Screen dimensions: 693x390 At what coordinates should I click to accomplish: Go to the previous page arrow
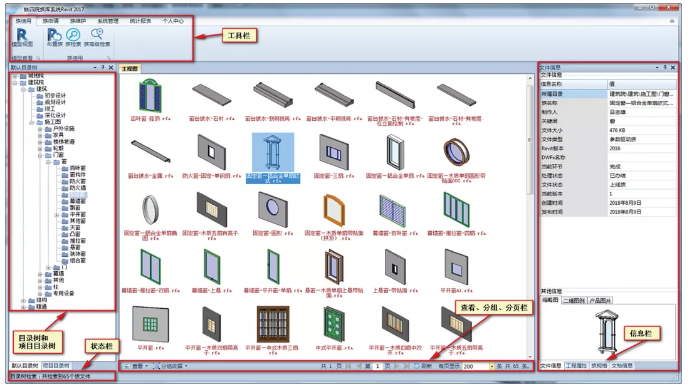coord(358,366)
